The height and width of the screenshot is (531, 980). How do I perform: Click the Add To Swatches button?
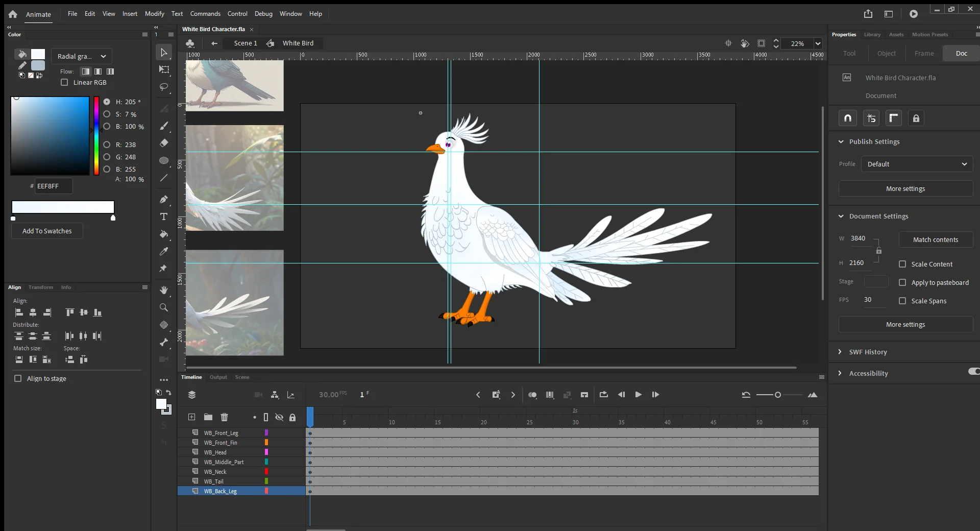click(x=47, y=231)
